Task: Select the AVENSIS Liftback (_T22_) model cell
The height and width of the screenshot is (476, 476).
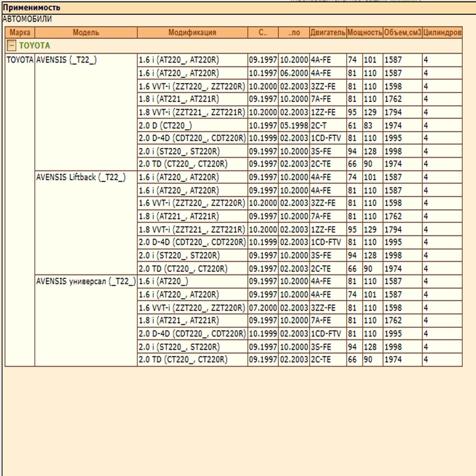Action: pyautogui.click(x=81, y=177)
